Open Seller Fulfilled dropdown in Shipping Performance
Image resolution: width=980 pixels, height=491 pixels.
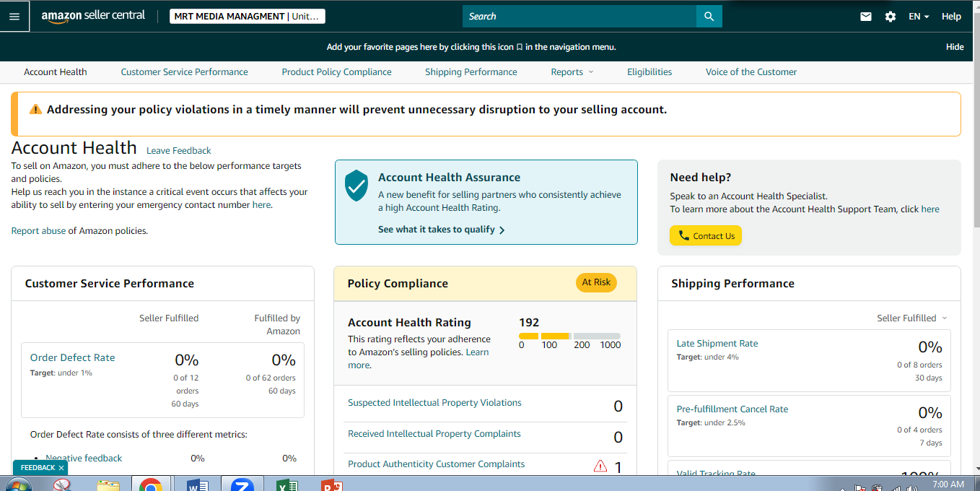point(911,318)
